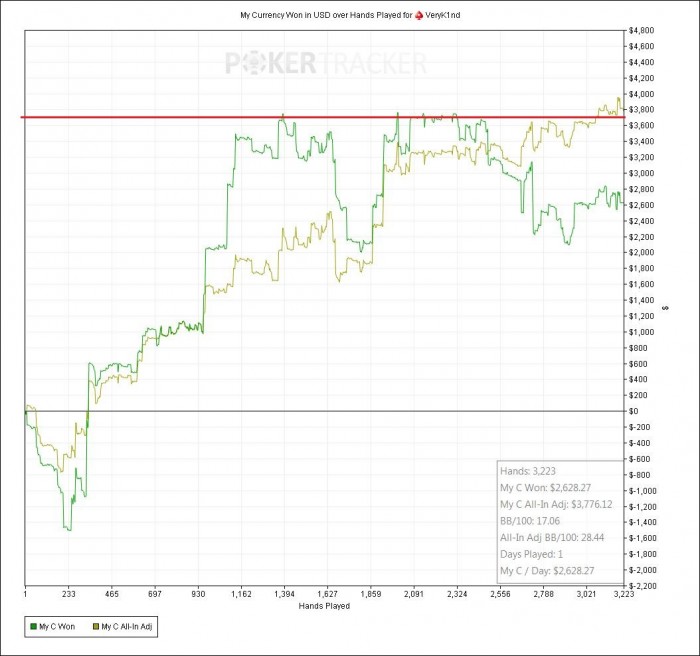Image resolution: width=700 pixels, height=656 pixels.
Task: Click the $3,600 y-axis label
Action: [x=641, y=125]
